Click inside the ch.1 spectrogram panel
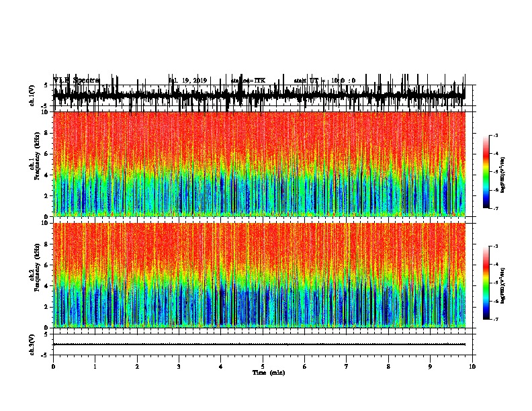The height and width of the screenshot is (411, 532). click(259, 164)
